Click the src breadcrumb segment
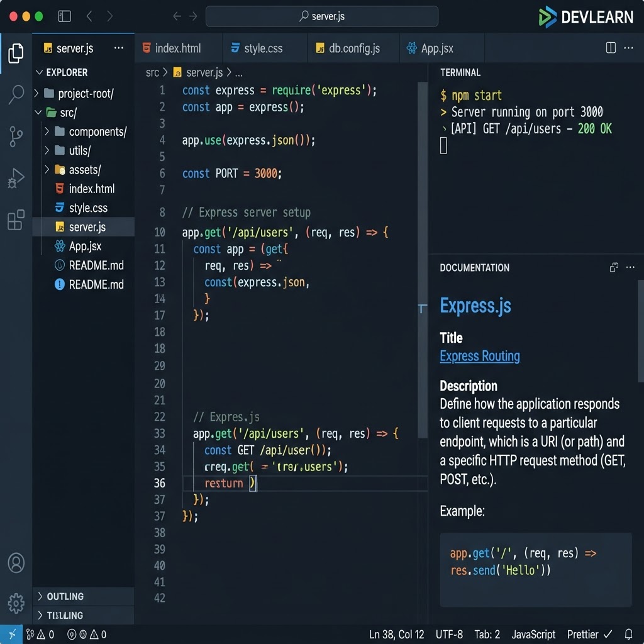Viewport: 644px width, 644px height. point(152,73)
